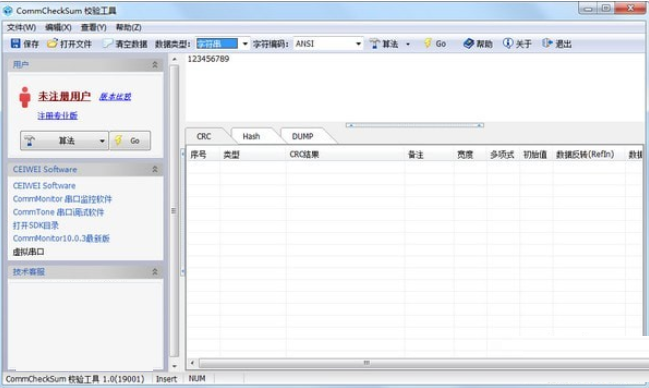Click the red unregistered user icon

25,97
